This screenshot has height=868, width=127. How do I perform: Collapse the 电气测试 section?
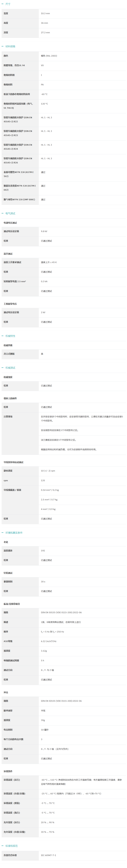[8, 213]
